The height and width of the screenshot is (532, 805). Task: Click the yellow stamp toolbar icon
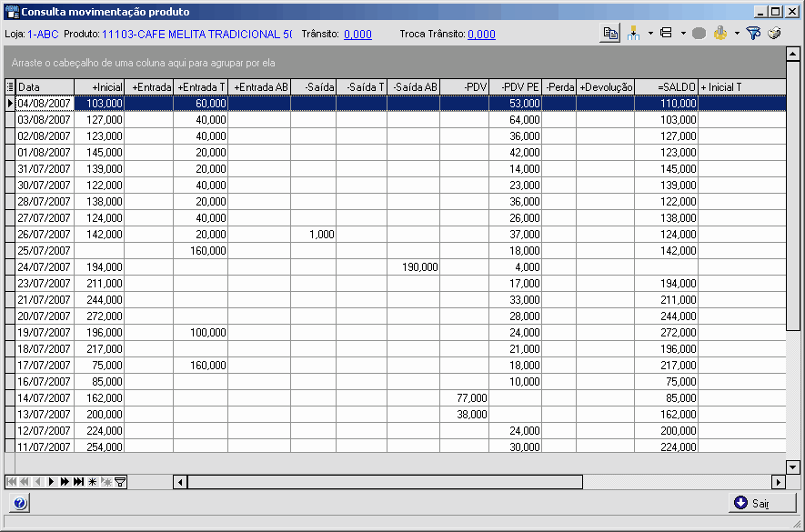tap(720, 34)
